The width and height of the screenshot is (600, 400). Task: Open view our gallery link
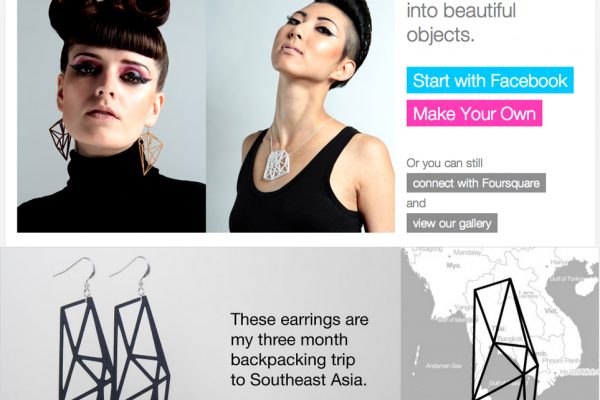click(452, 223)
